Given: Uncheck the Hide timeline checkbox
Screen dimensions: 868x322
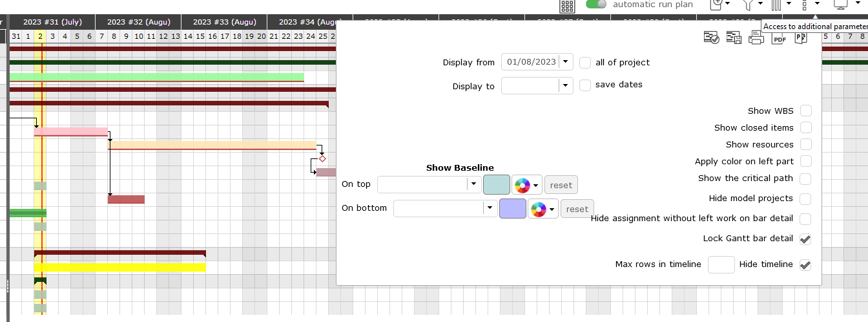Looking at the screenshot, I should 806,264.
